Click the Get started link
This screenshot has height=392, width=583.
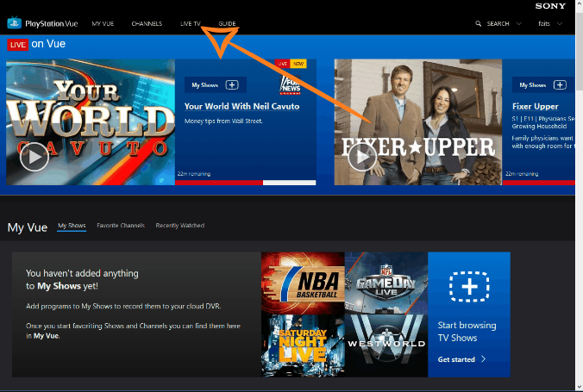coord(461,359)
